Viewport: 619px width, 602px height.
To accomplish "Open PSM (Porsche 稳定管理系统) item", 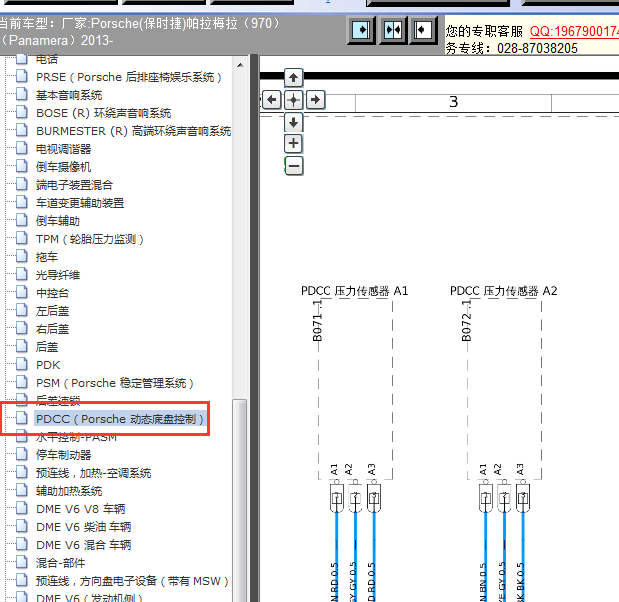I will [115, 383].
